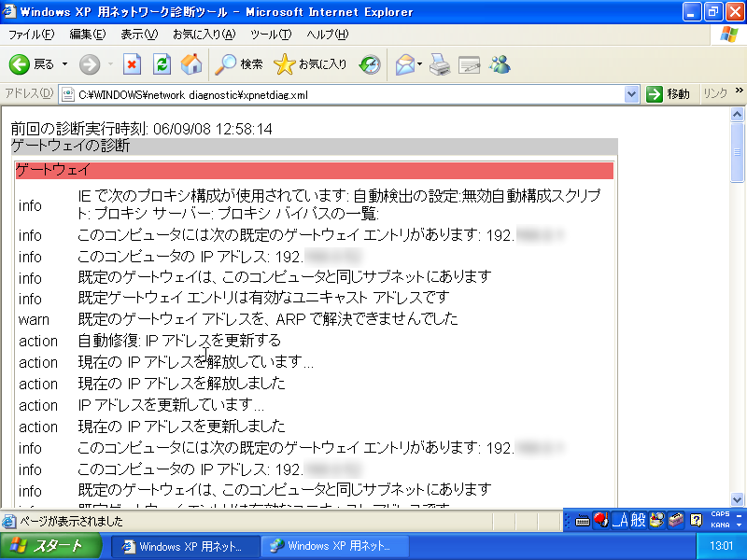Click the 移動 go button
747x560 pixels.
[x=668, y=94]
